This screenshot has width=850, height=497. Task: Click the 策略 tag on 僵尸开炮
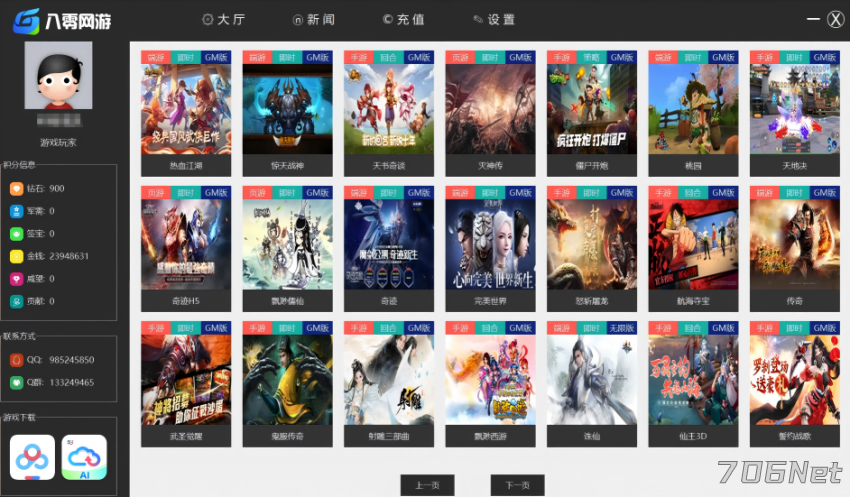(591, 57)
